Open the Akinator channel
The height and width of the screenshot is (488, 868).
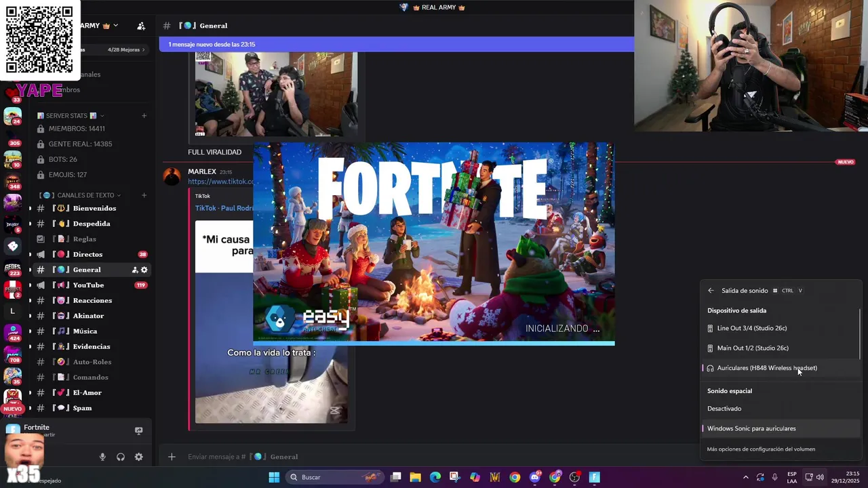tap(88, 316)
